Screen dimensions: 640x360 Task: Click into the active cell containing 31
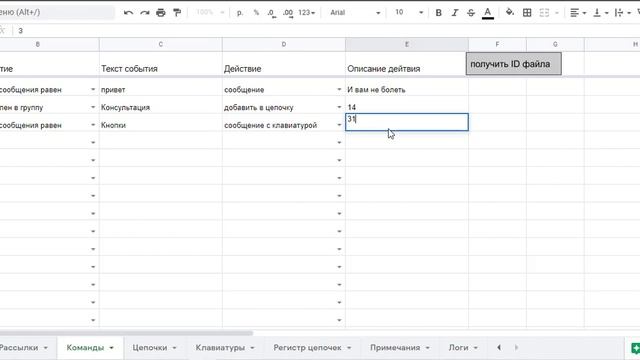pyautogui.click(x=407, y=122)
